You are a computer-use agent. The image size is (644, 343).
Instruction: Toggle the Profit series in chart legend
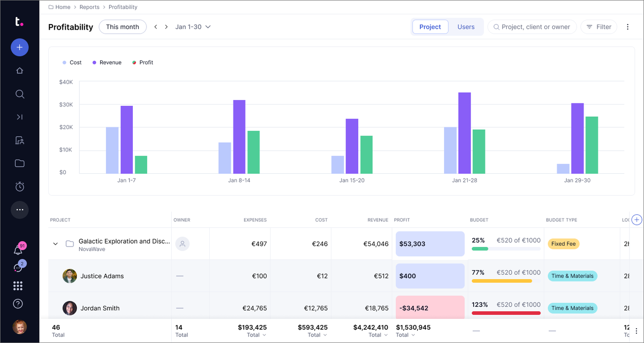coord(142,62)
